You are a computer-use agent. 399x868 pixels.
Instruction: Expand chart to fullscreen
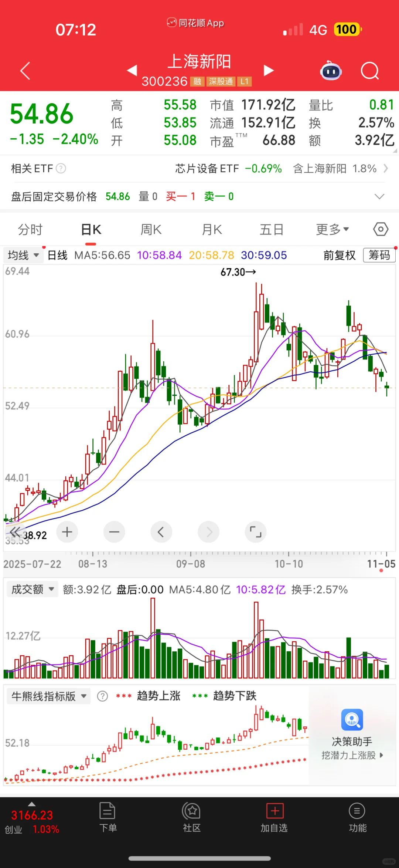click(x=256, y=532)
